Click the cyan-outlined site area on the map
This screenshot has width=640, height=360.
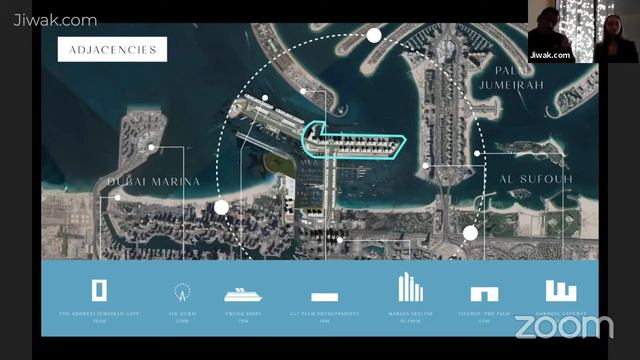click(353, 141)
